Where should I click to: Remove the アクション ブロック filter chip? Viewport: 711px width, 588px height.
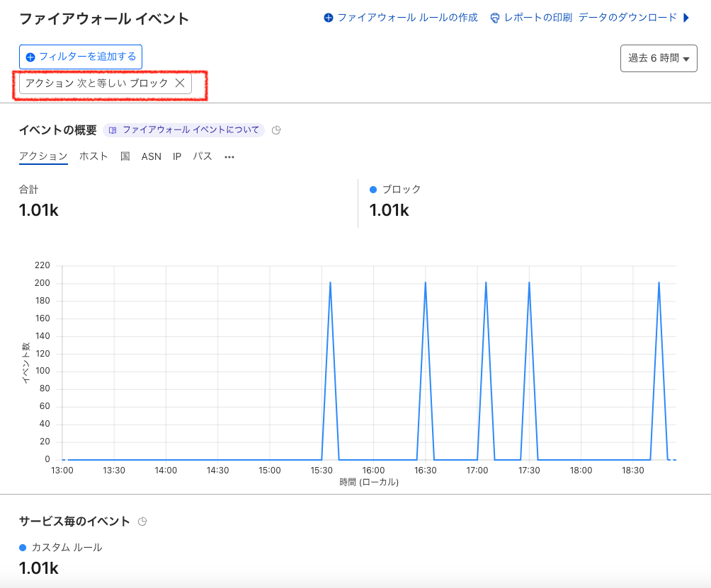point(179,83)
